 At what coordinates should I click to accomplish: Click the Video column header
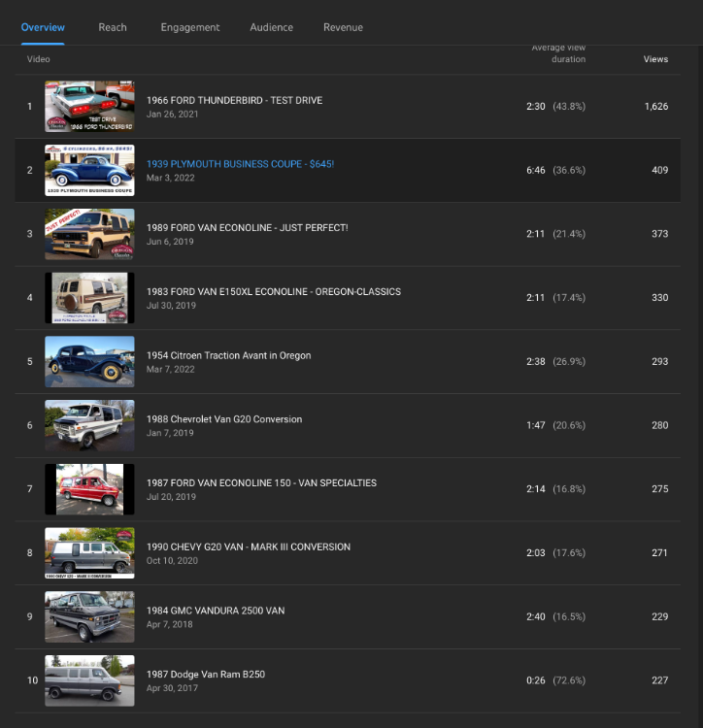[39, 59]
